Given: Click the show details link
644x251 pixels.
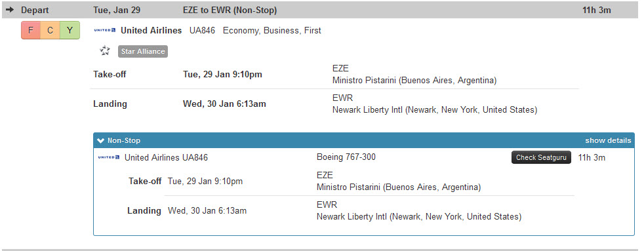Looking at the screenshot, I should pos(608,141).
